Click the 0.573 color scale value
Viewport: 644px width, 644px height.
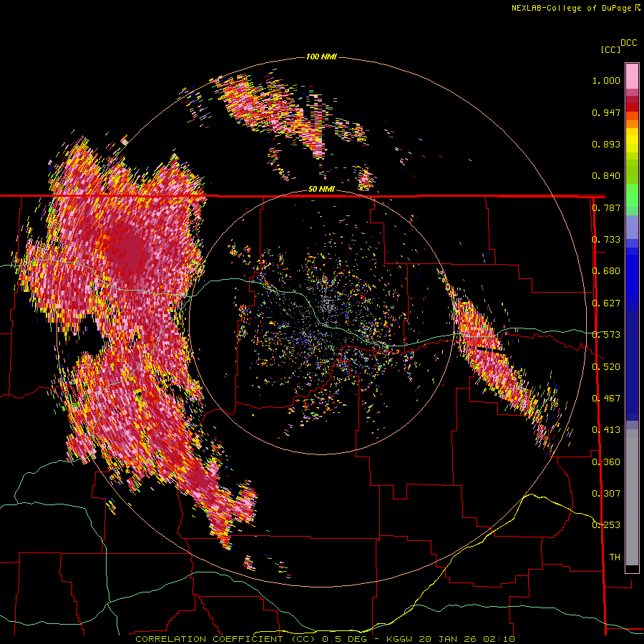tap(606, 335)
